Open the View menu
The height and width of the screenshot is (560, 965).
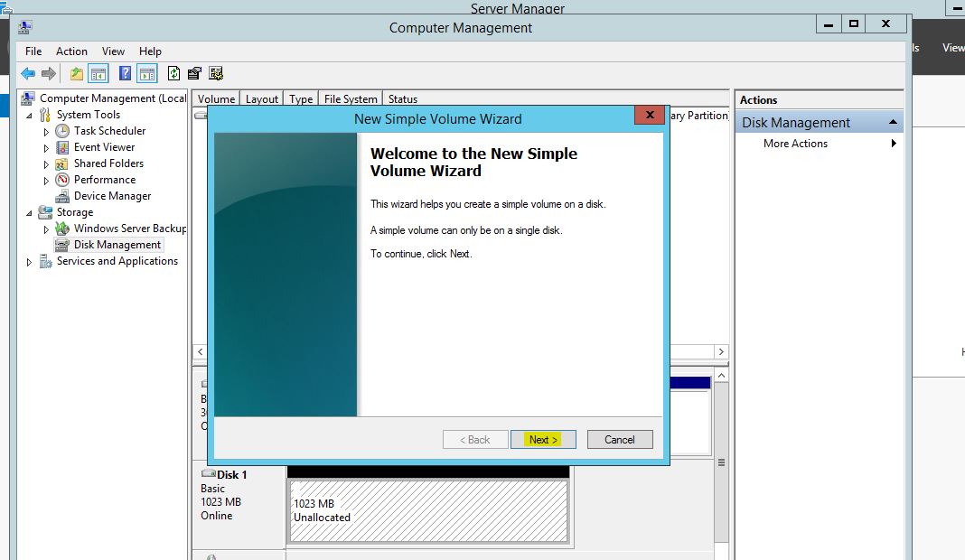click(x=113, y=51)
